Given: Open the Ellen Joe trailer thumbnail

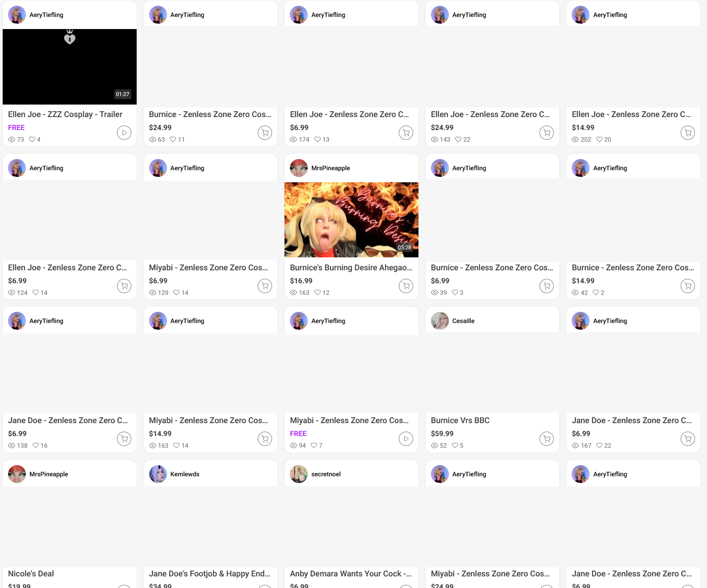Looking at the screenshot, I should click(70, 67).
